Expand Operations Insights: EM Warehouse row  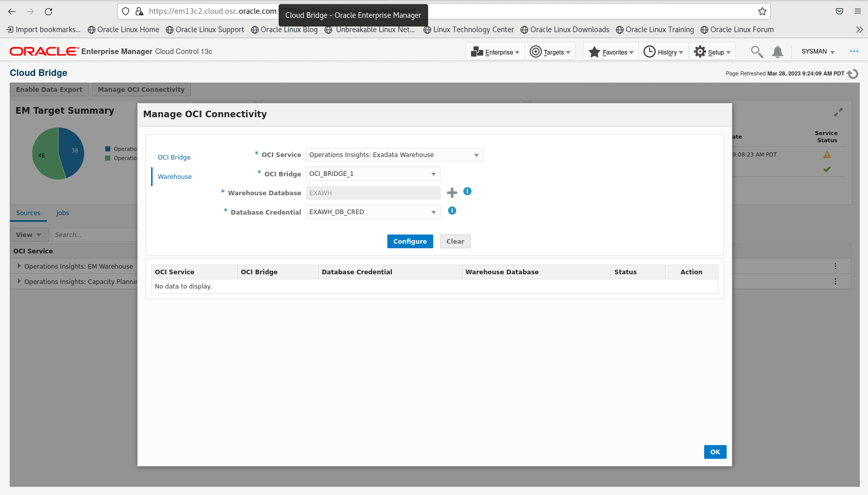19,266
